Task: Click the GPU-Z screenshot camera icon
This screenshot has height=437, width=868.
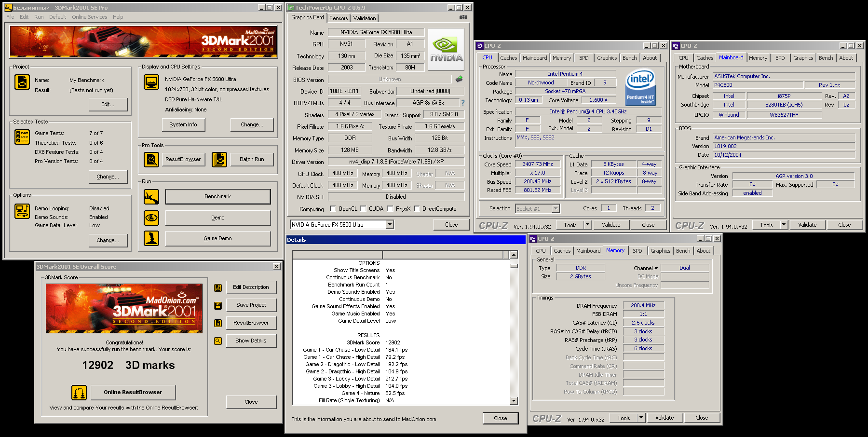Action: pos(463,17)
